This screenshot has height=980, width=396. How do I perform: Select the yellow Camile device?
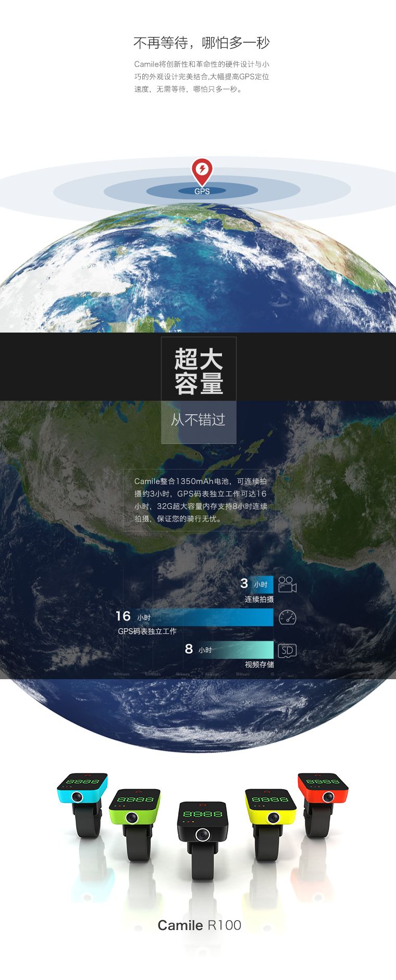pos(270,825)
